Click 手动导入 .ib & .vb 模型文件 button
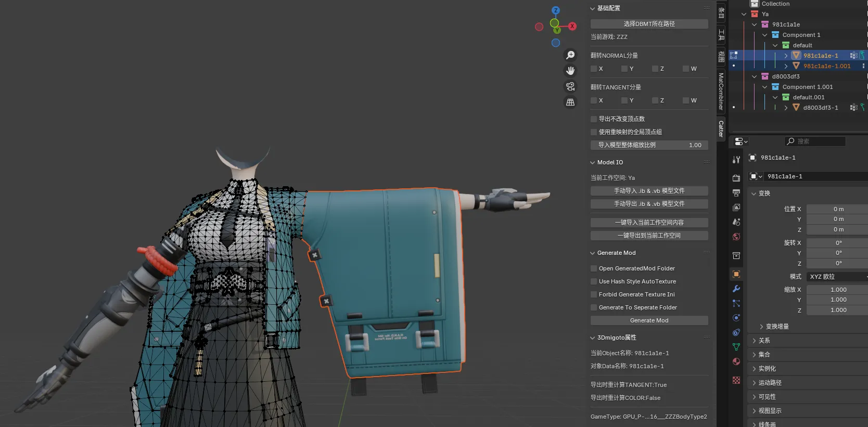The height and width of the screenshot is (427, 868). click(x=649, y=191)
